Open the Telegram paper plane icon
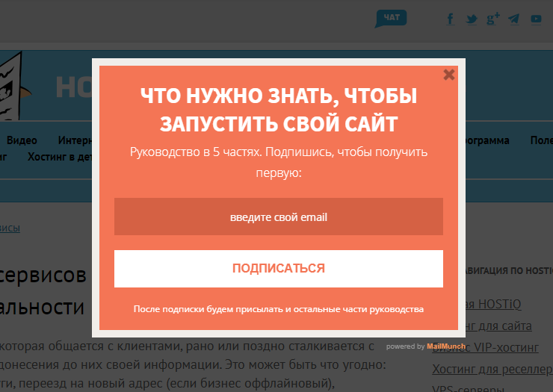The height and width of the screenshot is (392, 553). pyautogui.click(x=514, y=19)
